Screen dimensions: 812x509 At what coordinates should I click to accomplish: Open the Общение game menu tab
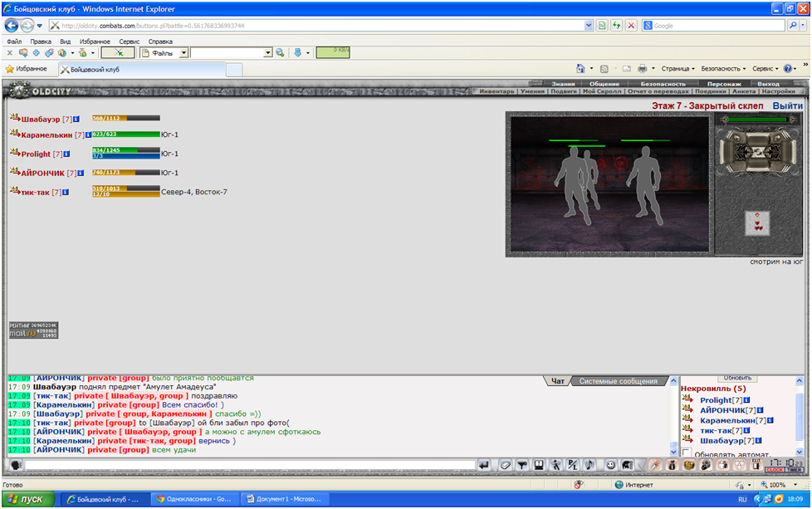click(x=604, y=84)
